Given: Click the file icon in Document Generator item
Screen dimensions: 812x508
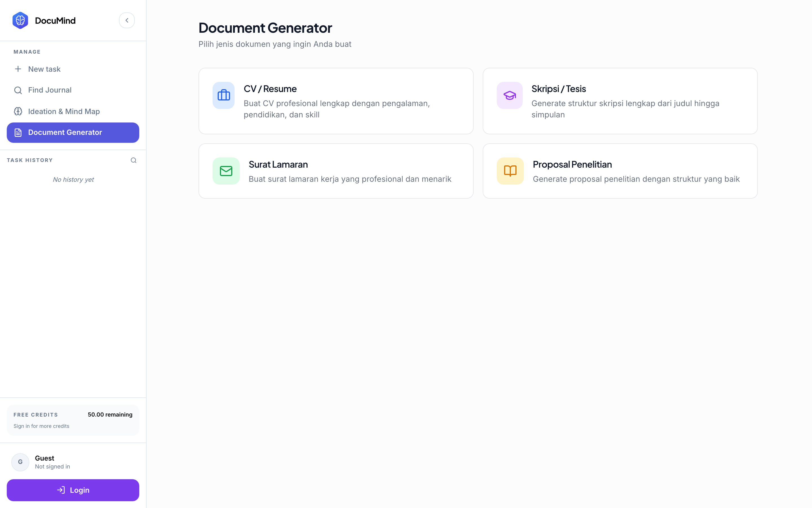Looking at the screenshot, I should (18, 132).
